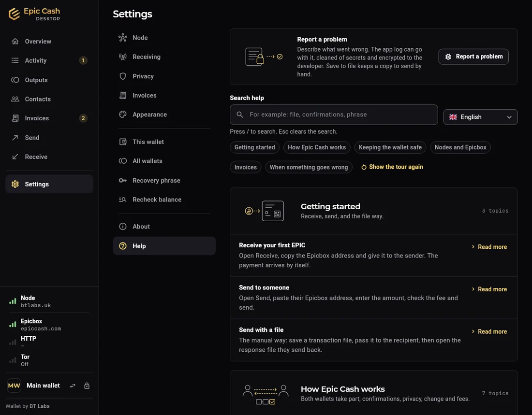Open the Receive page
The height and width of the screenshot is (415, 532).
point(49,157)
